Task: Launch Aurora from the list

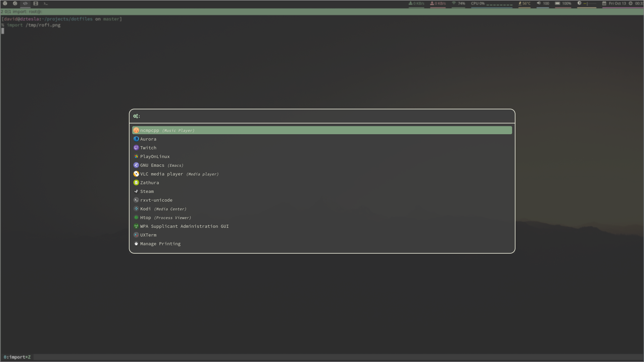Action: (x=322, y=139)
